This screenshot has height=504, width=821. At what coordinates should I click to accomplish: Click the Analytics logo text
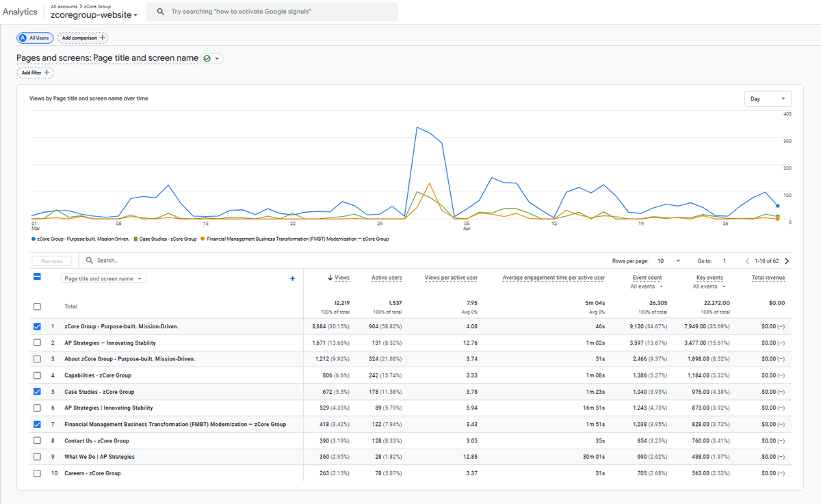click(x=20, y=12)
